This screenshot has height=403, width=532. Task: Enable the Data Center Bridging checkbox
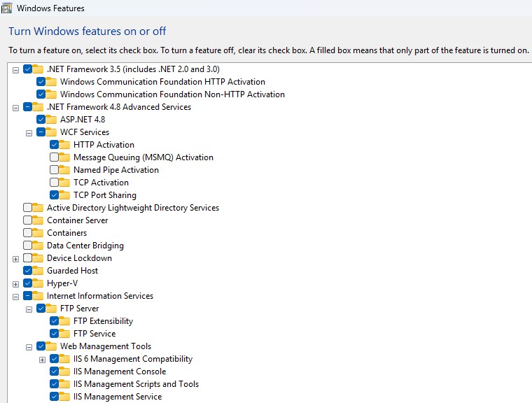pyautogui.click(x=27, y=246)
